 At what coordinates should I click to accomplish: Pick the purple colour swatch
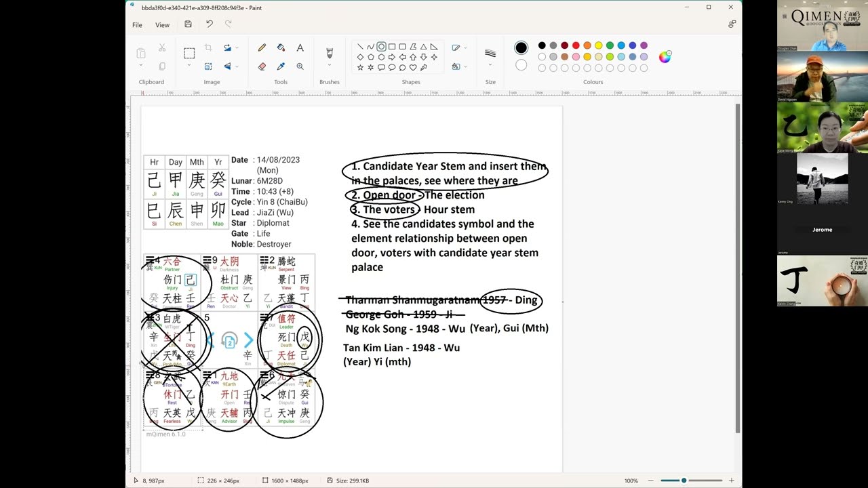[644, 45]
